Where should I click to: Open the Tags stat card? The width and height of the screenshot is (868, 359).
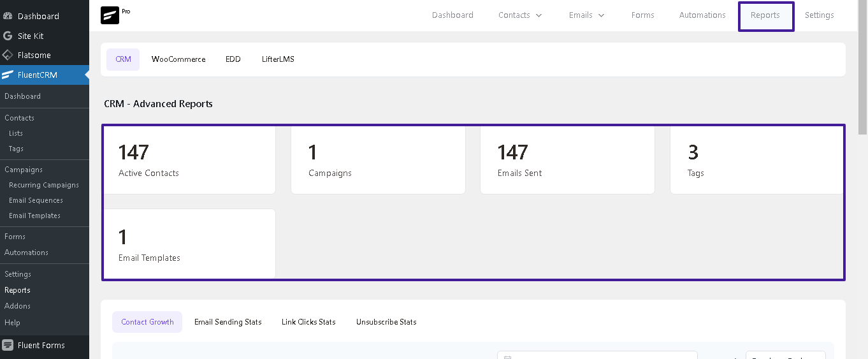pos(756,160)
